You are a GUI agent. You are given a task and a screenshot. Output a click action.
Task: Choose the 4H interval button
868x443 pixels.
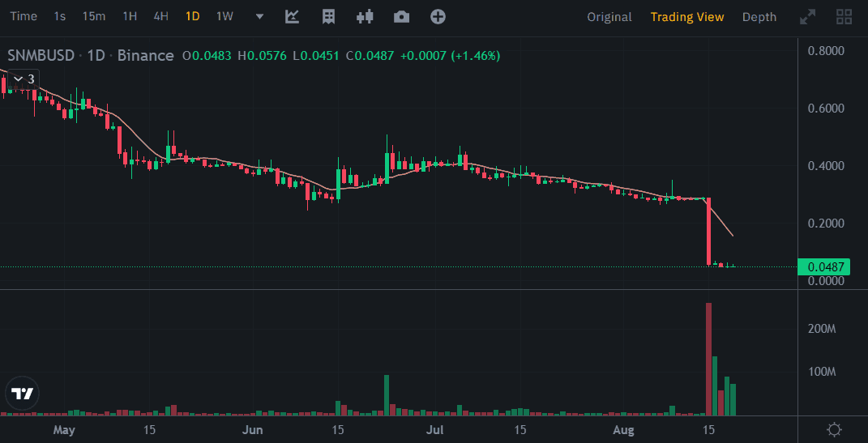pos(160,16)
